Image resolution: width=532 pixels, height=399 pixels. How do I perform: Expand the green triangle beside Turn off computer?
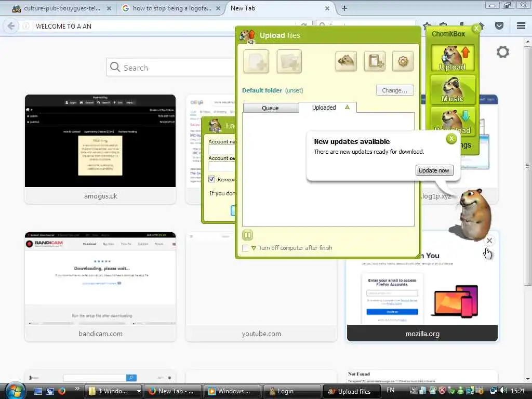[254, 248]
